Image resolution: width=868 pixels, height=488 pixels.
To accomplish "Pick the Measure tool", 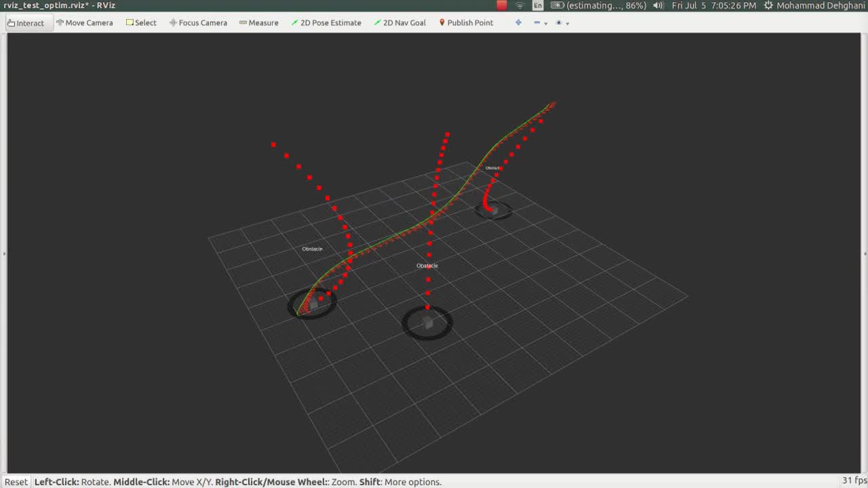I will click(x=258, y=22).
